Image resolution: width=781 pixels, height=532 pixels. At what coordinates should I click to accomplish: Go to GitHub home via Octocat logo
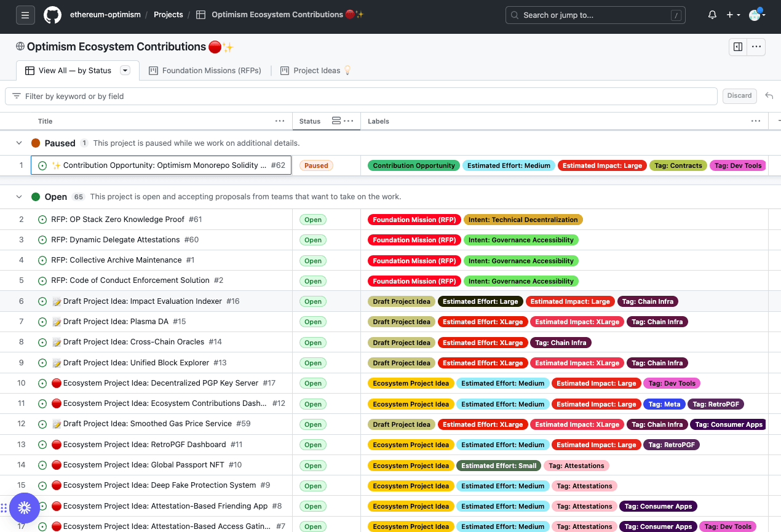pyautogui.click(x=53, y=15)
